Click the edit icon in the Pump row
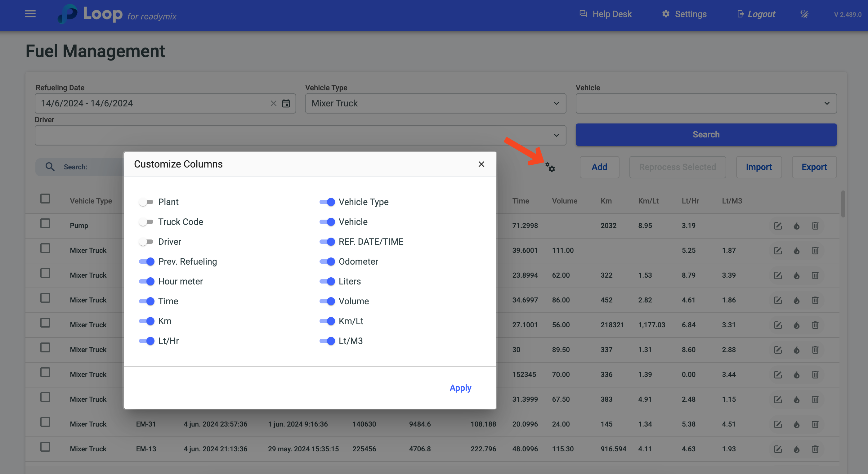868x474 pixels. coord(778,226)
